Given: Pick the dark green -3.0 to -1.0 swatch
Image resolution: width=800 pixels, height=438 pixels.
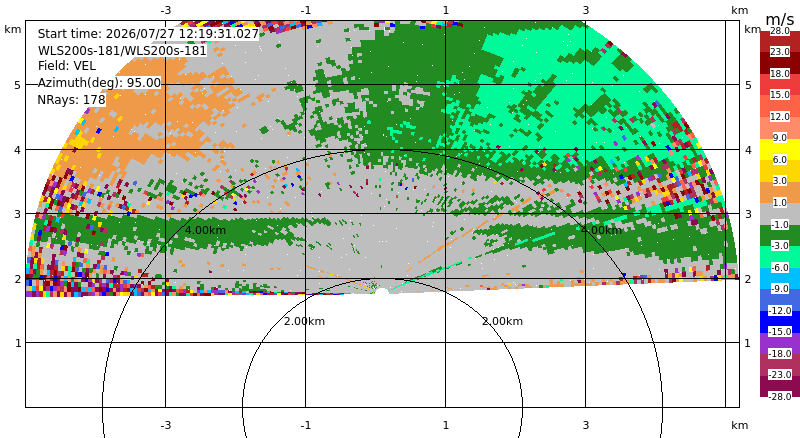Looking at the screenshot, I should click(780, 235).
